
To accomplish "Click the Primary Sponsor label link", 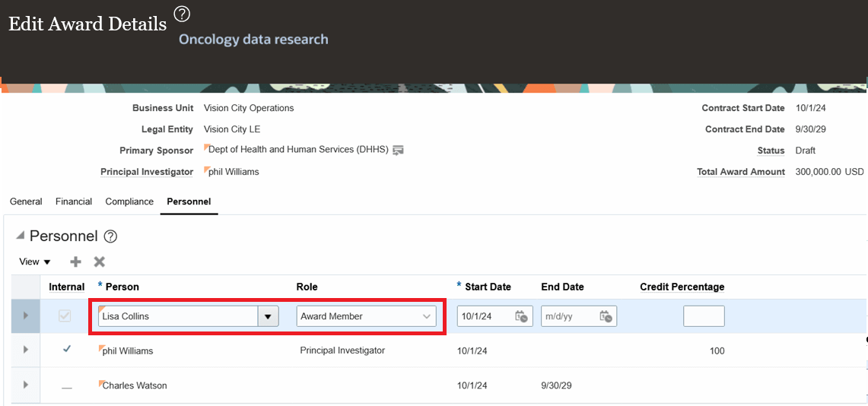I will (x=156, y=151).
